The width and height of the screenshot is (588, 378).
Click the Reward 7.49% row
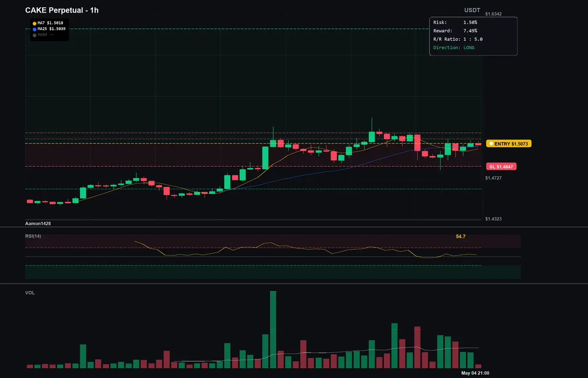pyautogui.click(x=455, y=31)
